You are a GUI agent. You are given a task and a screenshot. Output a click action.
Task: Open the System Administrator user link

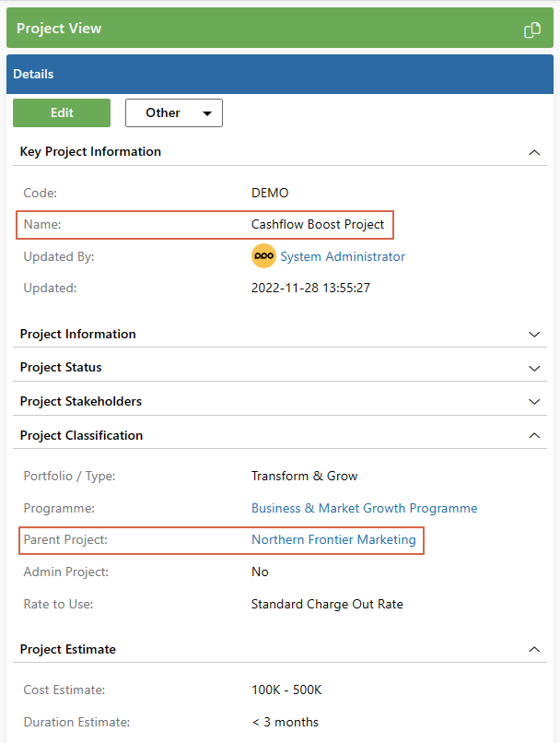click(x=343, y=256)
